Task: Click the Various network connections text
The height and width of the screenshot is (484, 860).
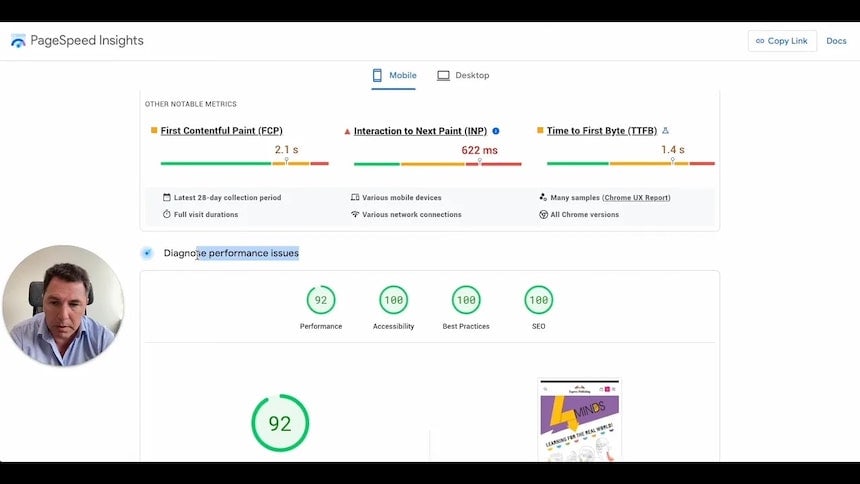Action: 411,215
